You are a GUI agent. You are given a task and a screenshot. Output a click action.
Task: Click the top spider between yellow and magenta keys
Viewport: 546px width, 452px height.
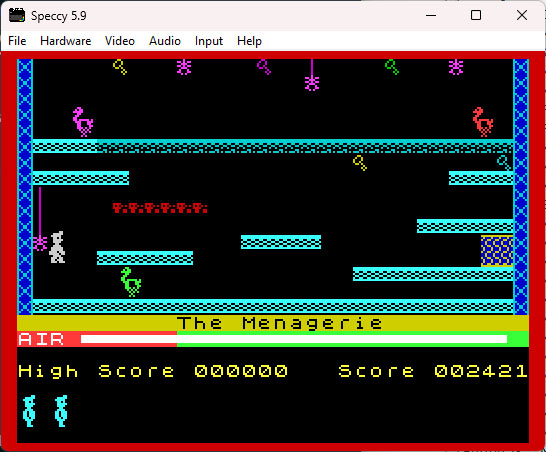184,67
